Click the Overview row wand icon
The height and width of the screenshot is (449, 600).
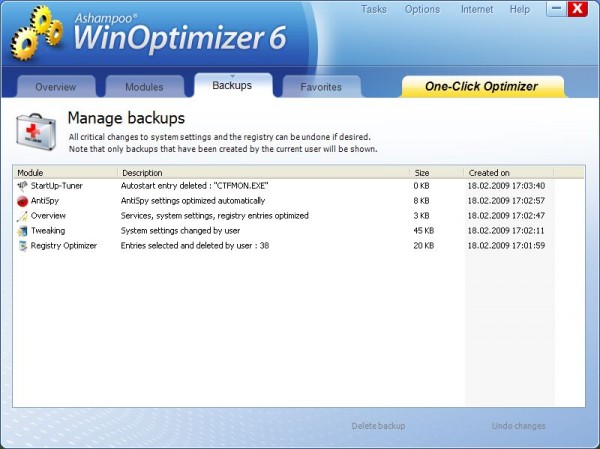22,216
